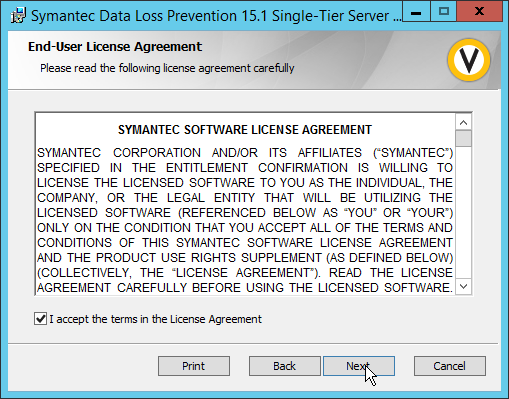
Task: Click the license text scroll down arrow
Action: [463, 286]
